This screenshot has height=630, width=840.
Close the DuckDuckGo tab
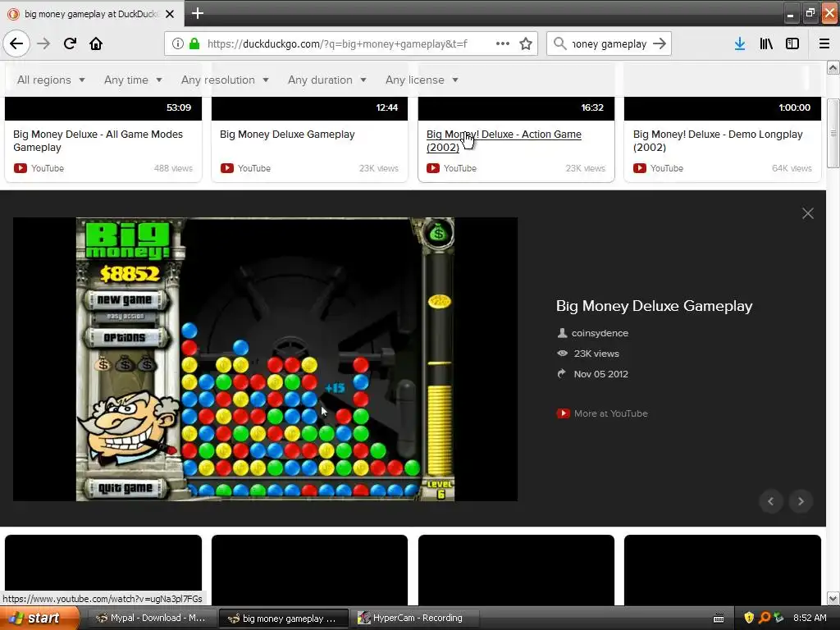(x=170, y=14)
